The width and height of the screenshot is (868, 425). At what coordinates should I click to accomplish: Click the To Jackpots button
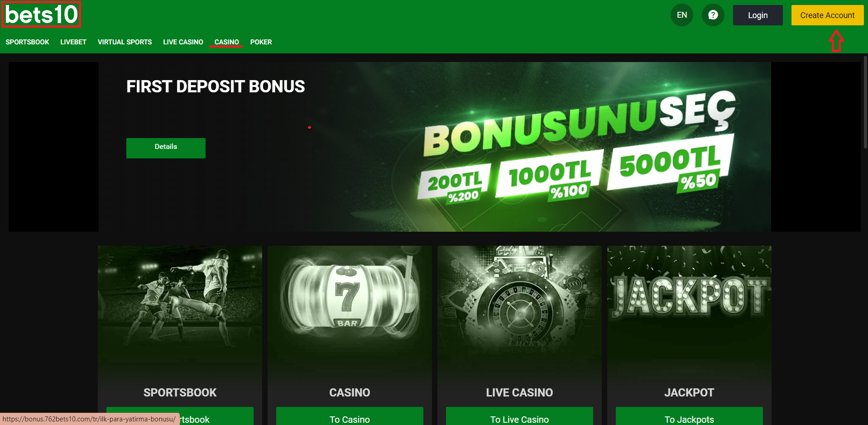(x=689, y=417)
